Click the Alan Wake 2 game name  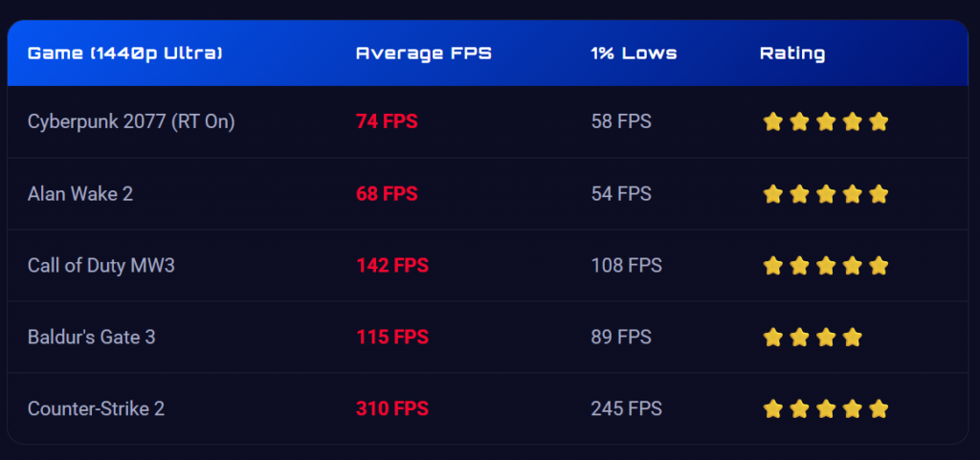[80, 194]
